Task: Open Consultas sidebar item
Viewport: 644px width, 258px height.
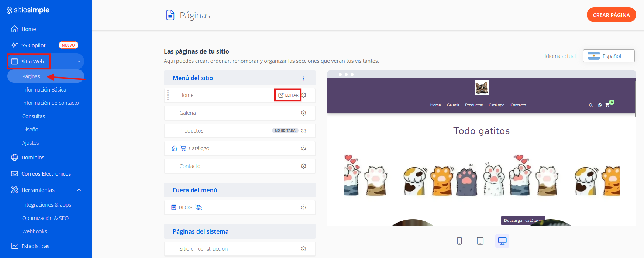Action: pyautogui.click(x=34, y=116)
